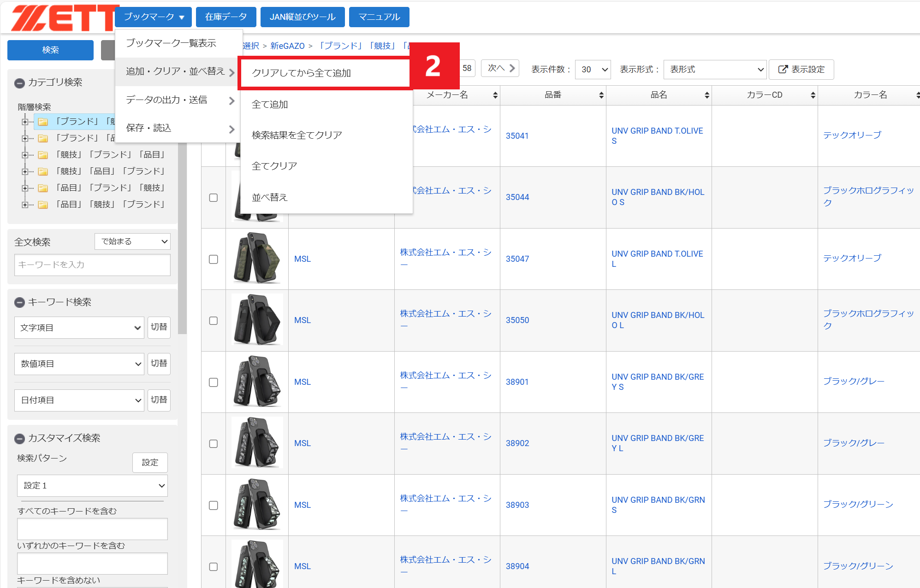Choose 検索結果を全てクリア from submenu
The image size is (920, 588).
(x=326, y=135)
